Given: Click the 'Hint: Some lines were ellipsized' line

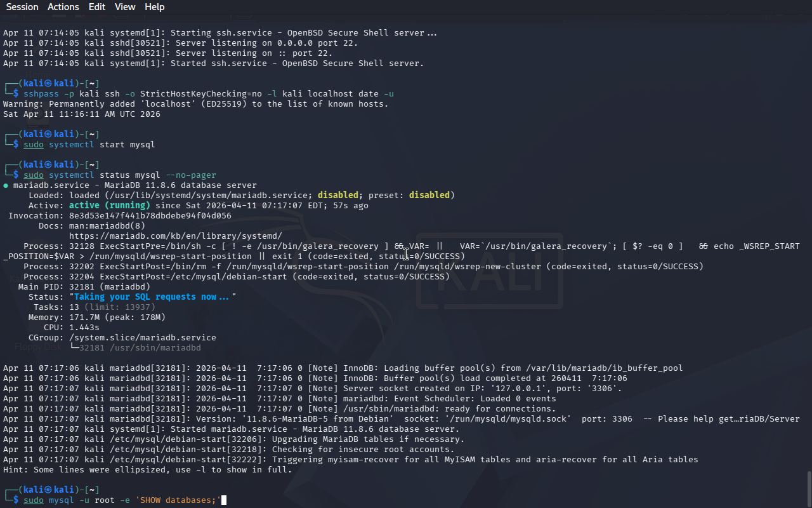Looking at the screenshot, I should pos(147,470).
